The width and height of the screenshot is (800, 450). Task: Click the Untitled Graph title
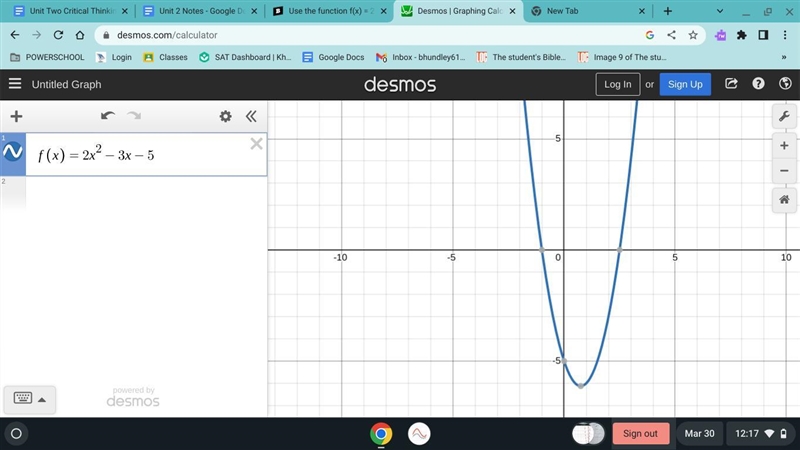coord(66,84)
